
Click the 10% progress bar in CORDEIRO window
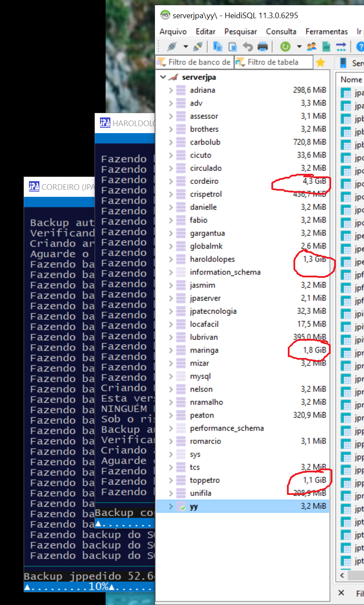[89, 587]
